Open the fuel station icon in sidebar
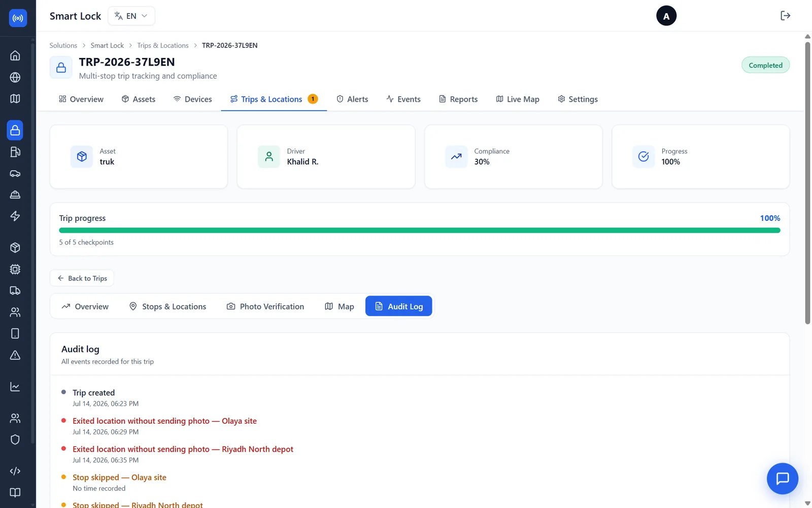Viewport: 812px width, 508px height. click(x=15, y=152)
